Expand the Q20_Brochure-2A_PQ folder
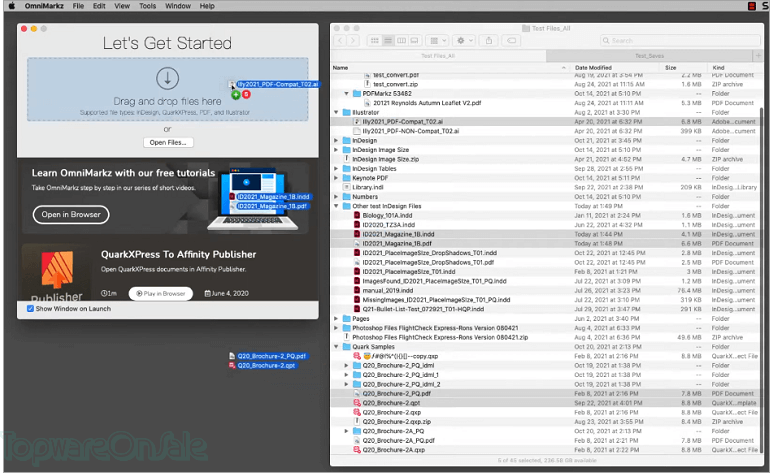770x473 pixels. (x=346, y=431)
